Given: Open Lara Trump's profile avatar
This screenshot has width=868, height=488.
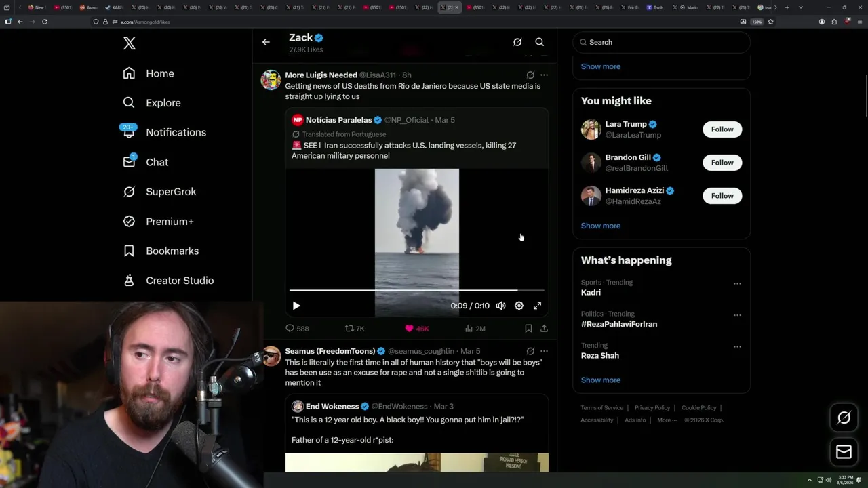Looking at the screenshot, I should coord(591,129).
